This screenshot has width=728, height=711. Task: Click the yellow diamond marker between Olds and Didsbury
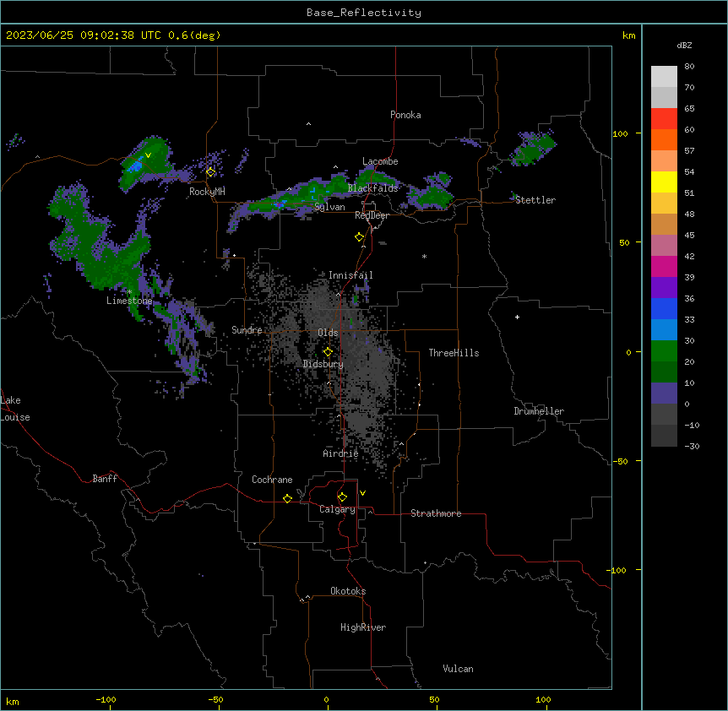point(329,352)
